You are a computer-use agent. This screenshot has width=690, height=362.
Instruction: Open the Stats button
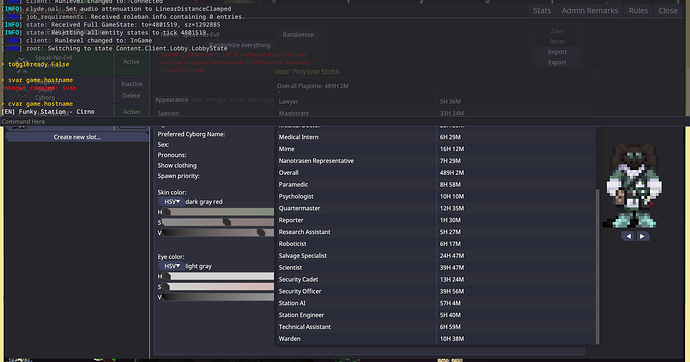point(542,11)
